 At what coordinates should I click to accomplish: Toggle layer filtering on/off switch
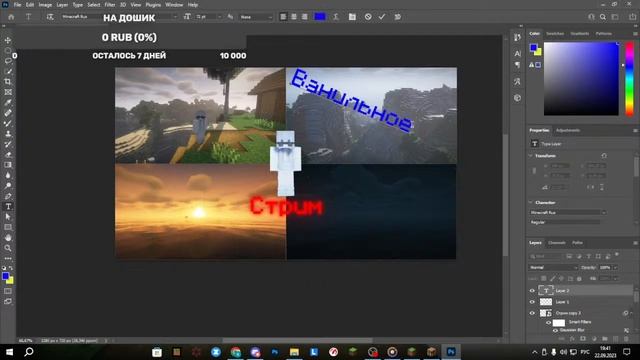[617, 254]
